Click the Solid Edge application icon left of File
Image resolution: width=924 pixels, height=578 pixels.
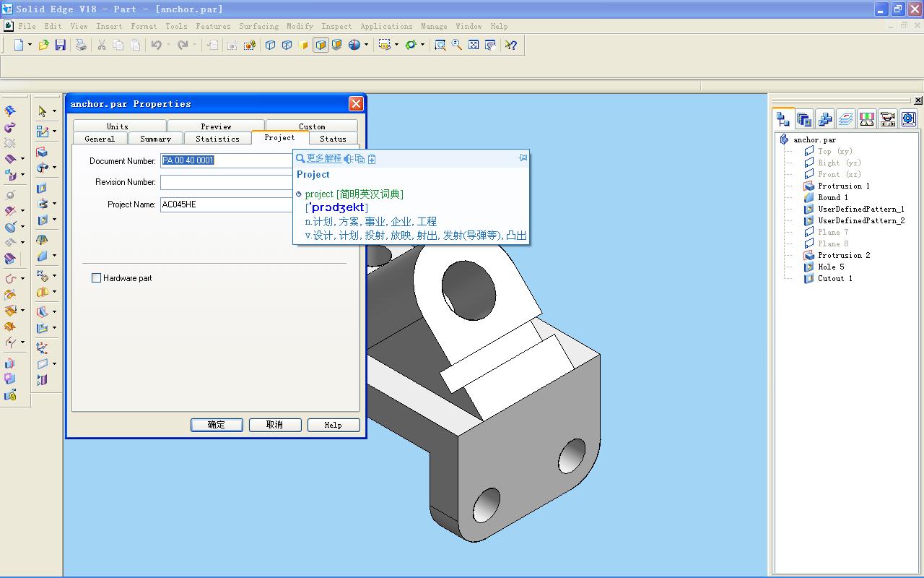pos(9,26)
